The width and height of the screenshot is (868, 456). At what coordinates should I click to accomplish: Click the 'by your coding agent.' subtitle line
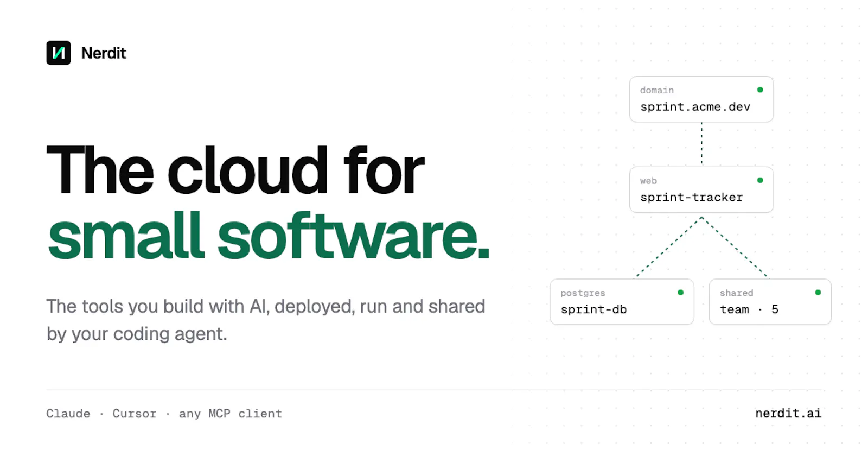(137, 334)
